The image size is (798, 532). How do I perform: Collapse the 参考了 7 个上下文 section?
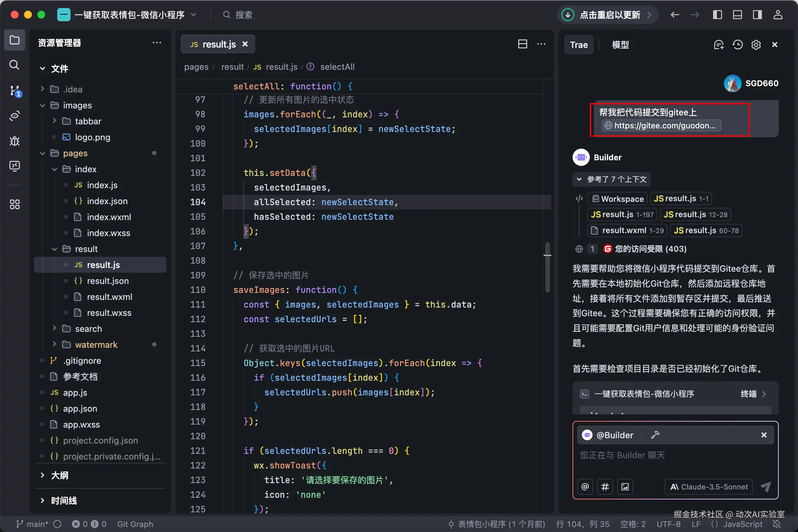(611, 179)
